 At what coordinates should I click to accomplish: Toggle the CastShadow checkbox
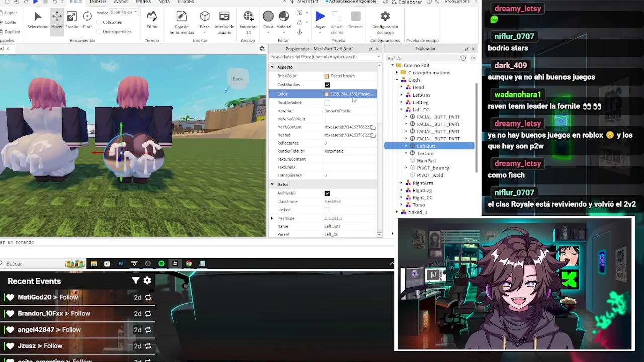[327, 85]
